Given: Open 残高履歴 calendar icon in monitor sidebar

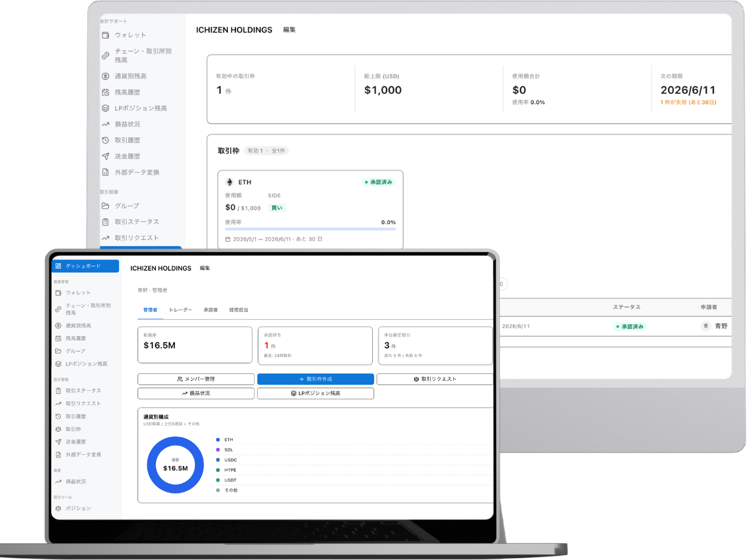Looking at the screenshot, I should click(106, 92).
